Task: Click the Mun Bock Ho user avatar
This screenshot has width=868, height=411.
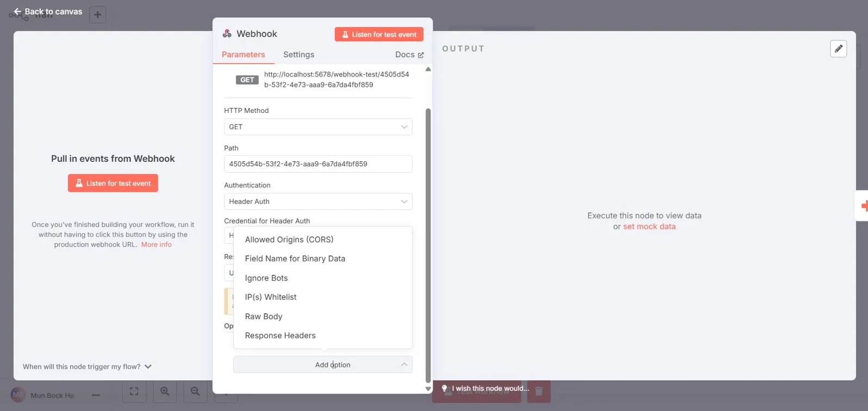Action: (18, 395)
